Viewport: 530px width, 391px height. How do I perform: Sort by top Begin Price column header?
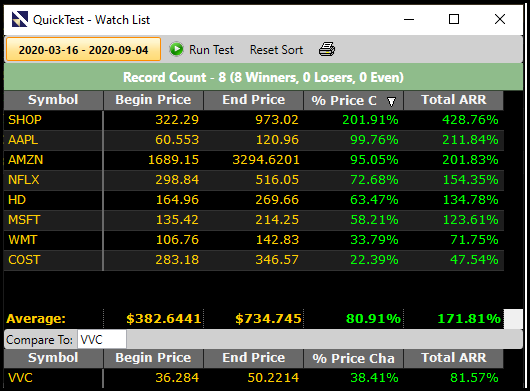pyautogui.click(x=153, y=100)
